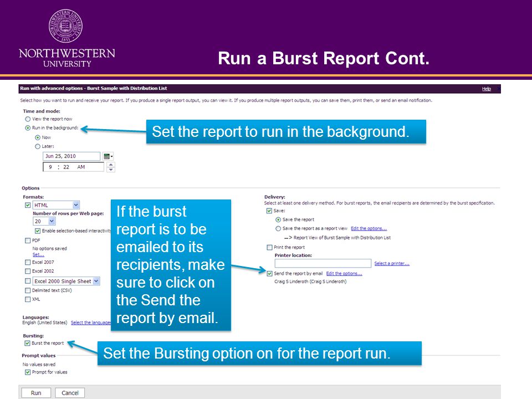Toggle 'Enable selection-based interactivity' checkbox
This screenshot has width=532, height=399.
tap(38, 231)
